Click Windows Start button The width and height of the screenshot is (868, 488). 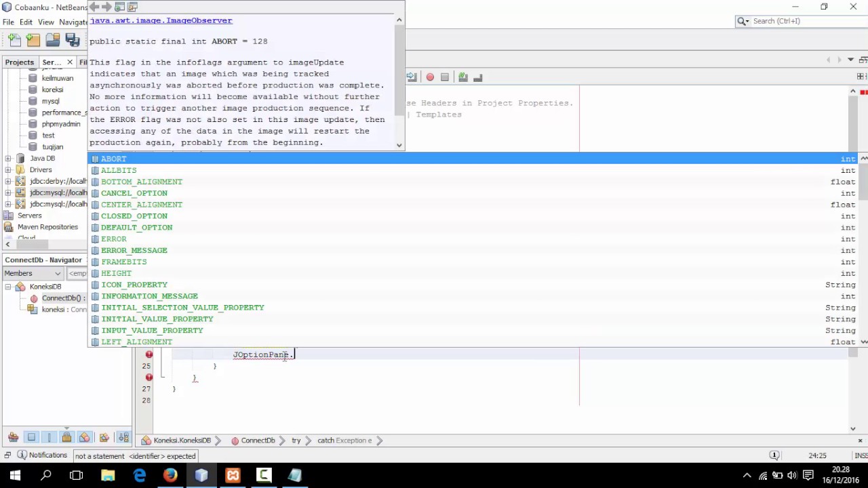tap(15, 476)
